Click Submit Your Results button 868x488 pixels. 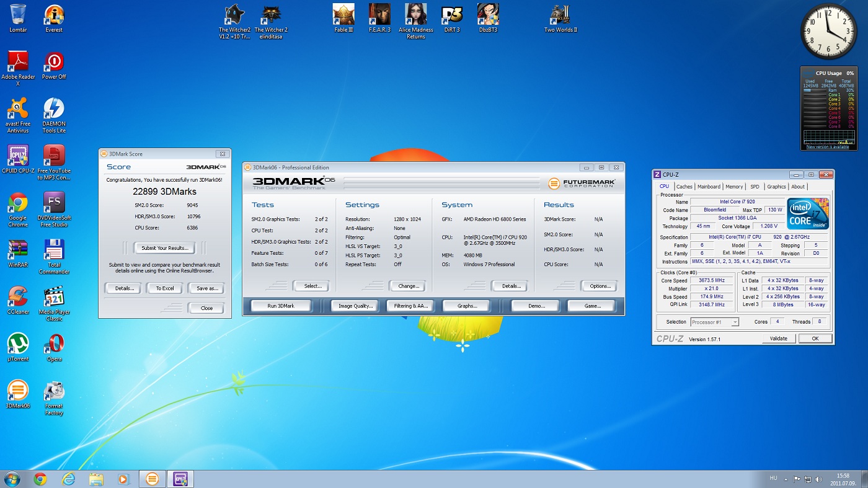[x=164, y=248]
